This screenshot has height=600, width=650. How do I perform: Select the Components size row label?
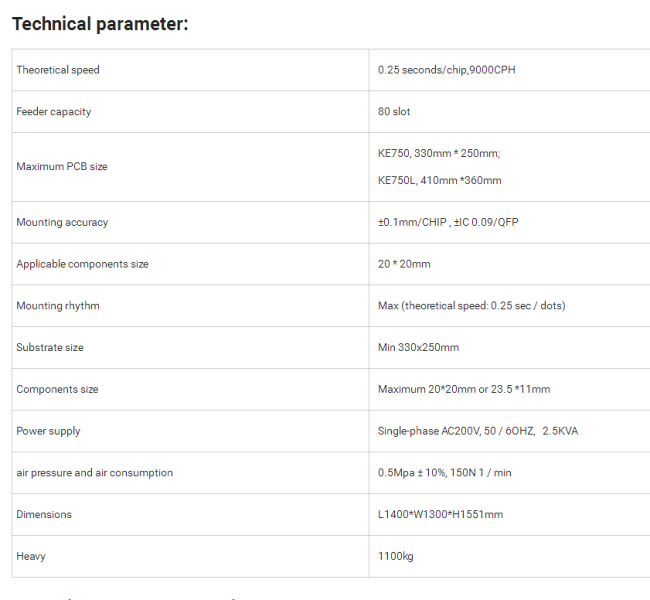click(57, 389)
